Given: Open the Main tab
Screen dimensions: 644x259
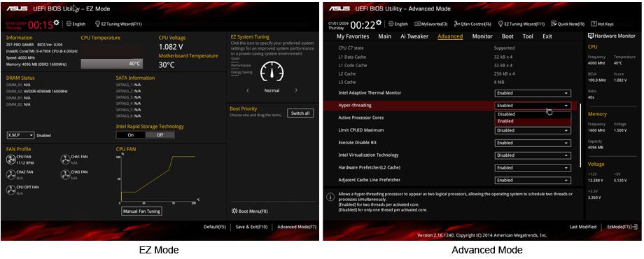Looking at the screenshot, I should click(x=384, y=36).
